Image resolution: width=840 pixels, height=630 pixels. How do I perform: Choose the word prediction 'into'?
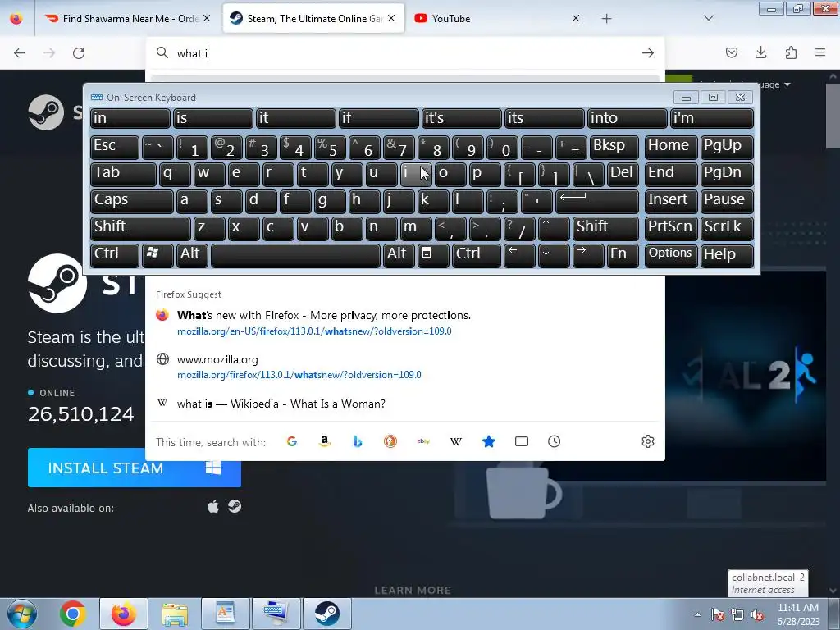627,118
